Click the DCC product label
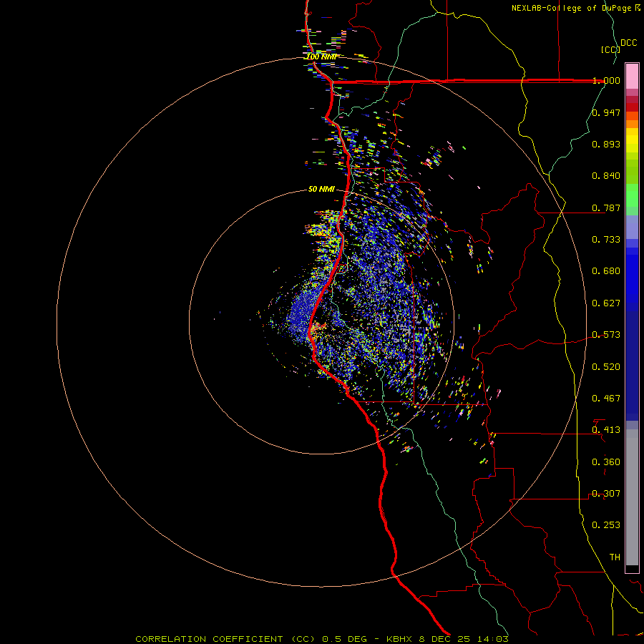 click(x=629, y=43)
